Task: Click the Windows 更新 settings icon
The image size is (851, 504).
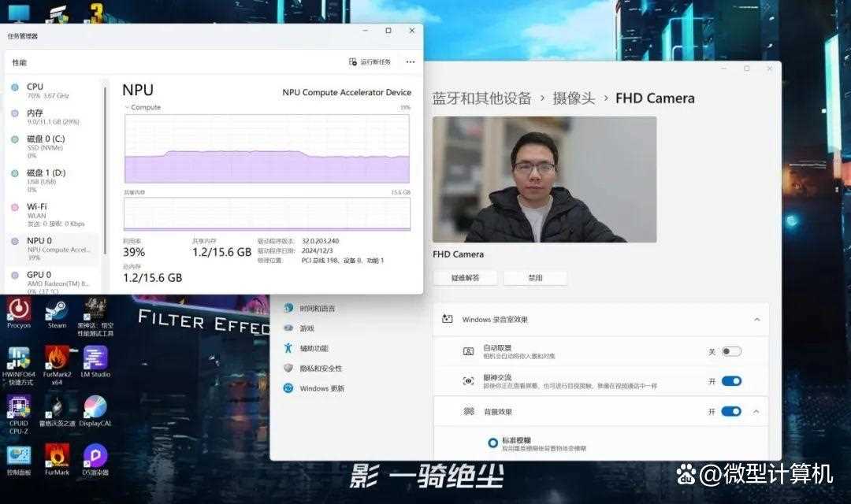Action: pos(288,388)
